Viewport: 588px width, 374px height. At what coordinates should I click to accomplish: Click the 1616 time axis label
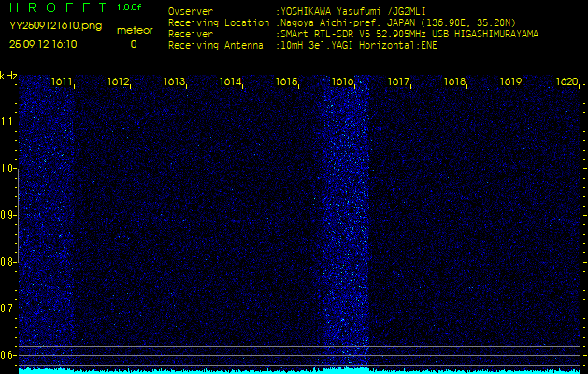(342, 81)
